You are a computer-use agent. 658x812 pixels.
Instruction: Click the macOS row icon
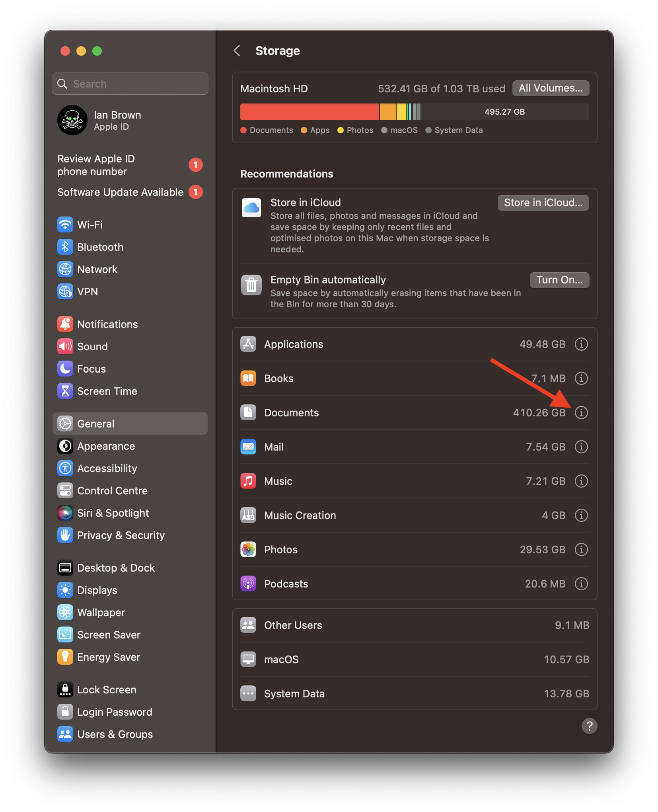pyautogui.click(x=248, y=660)
